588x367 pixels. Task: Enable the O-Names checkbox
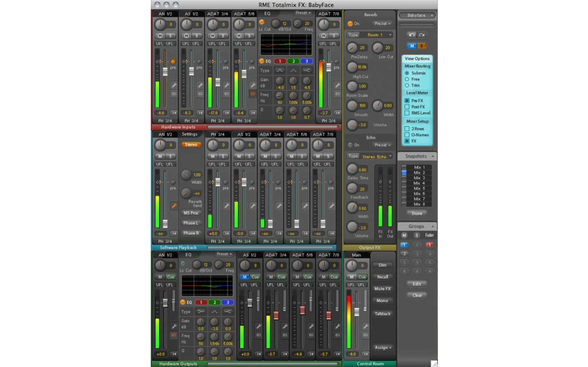(407, 135)
